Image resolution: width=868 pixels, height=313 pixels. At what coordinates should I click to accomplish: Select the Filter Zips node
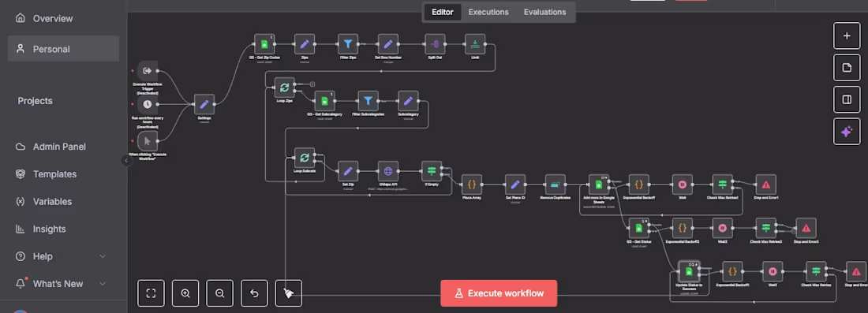coord(348,43)
